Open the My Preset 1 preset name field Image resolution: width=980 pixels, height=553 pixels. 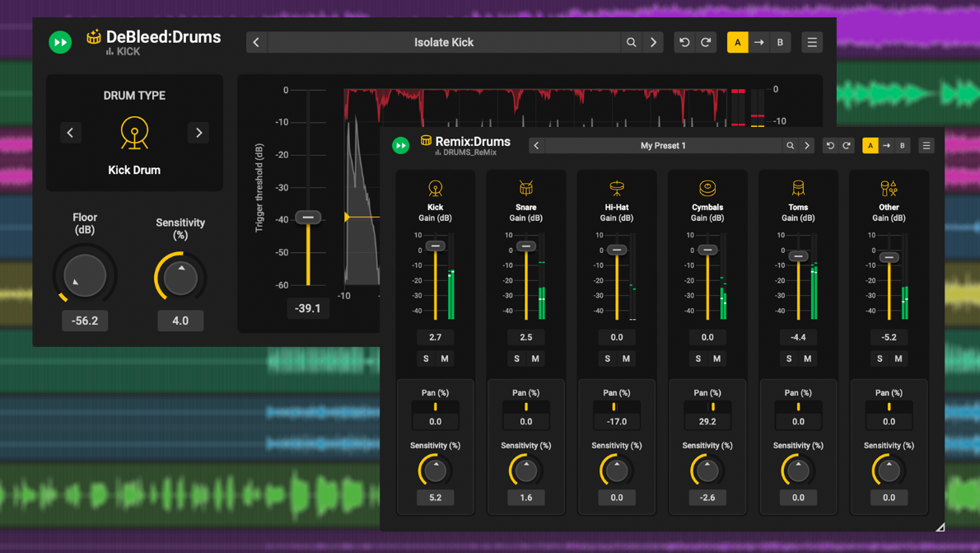click(663, 146)
